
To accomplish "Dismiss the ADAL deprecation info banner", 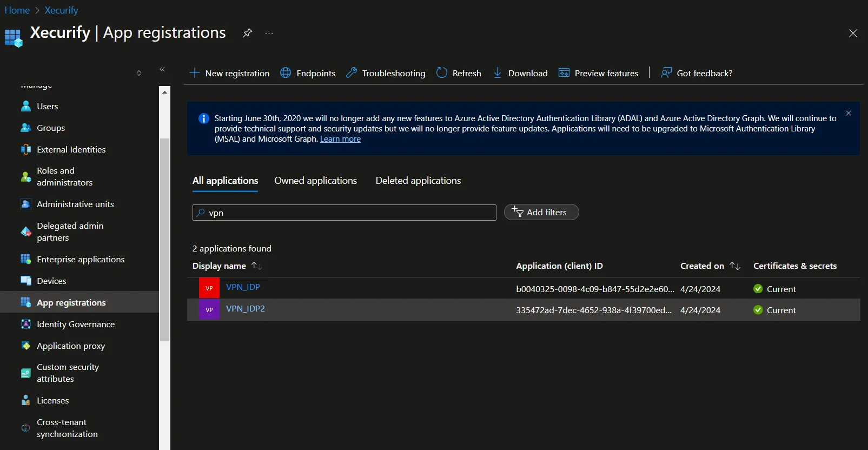I will pyautogui.click(x=849, y=113).
